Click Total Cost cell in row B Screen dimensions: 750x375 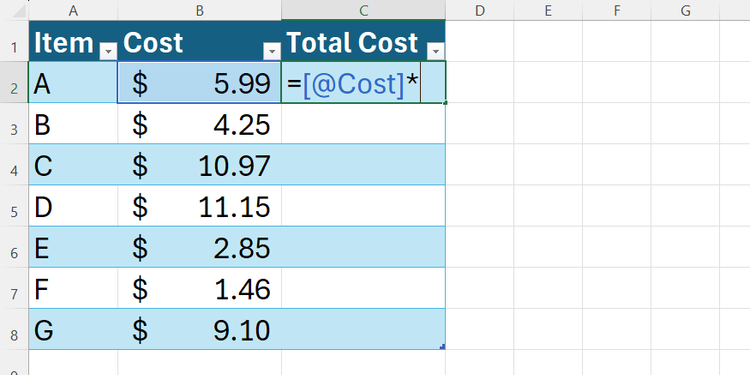coord(364,123)
